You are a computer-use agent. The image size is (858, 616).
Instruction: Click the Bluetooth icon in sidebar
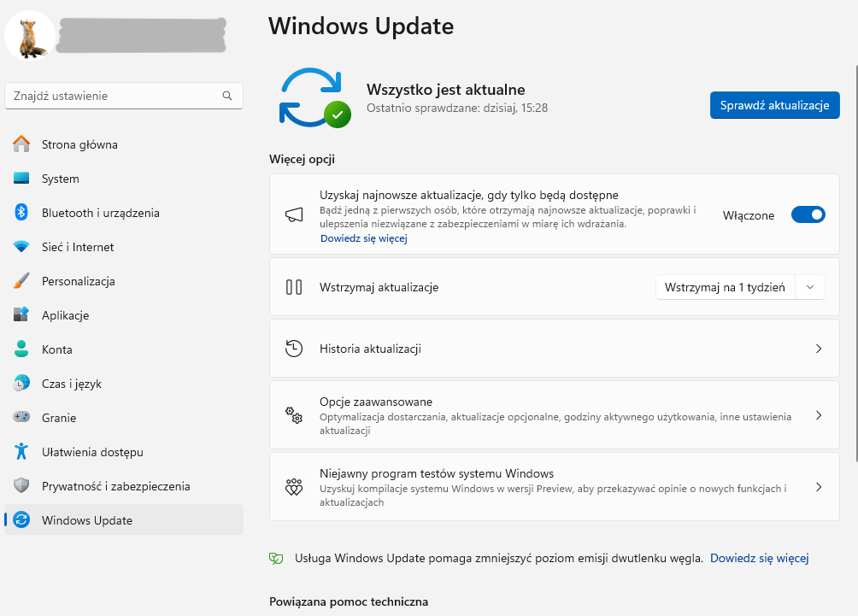(x=21, y=212)
